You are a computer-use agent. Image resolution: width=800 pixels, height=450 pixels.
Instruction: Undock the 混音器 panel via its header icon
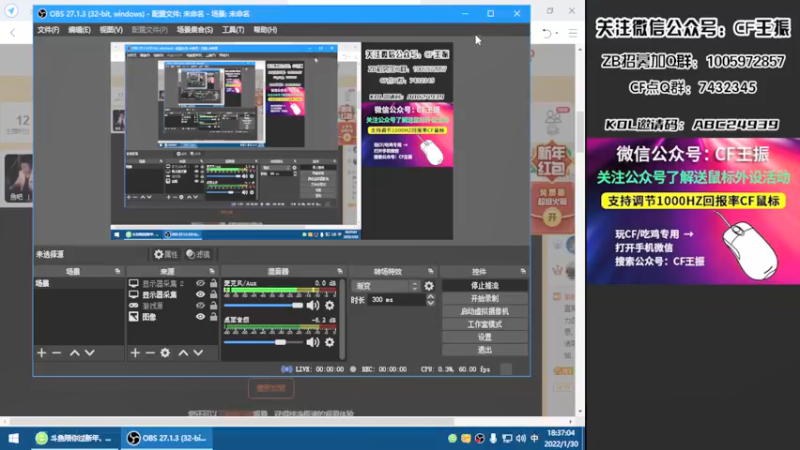coord(340,271)
